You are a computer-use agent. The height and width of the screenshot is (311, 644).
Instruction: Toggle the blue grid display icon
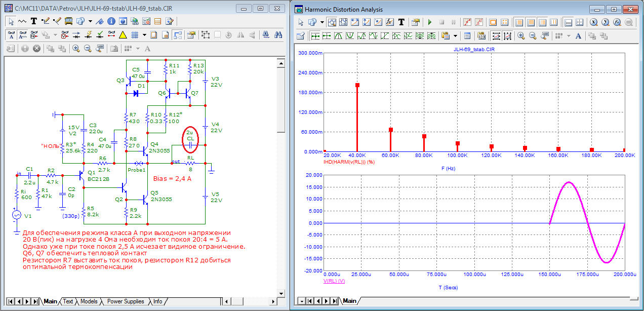pos(135,35)
